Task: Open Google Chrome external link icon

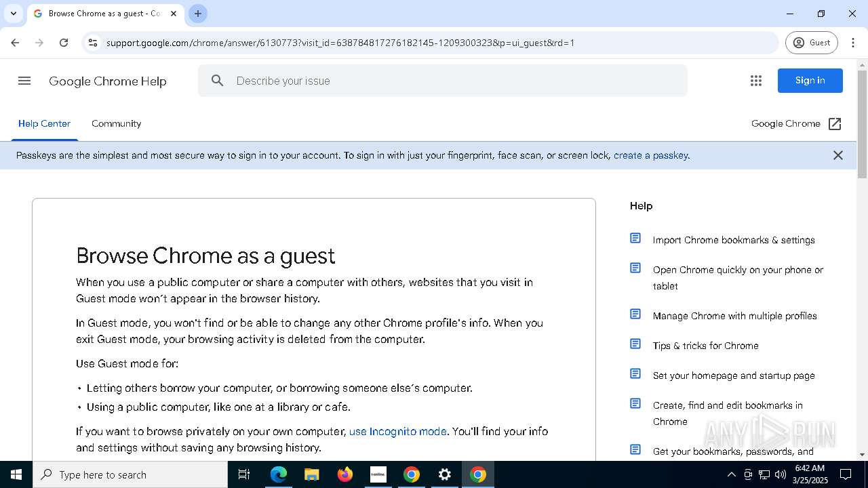Action: (835, 124)
